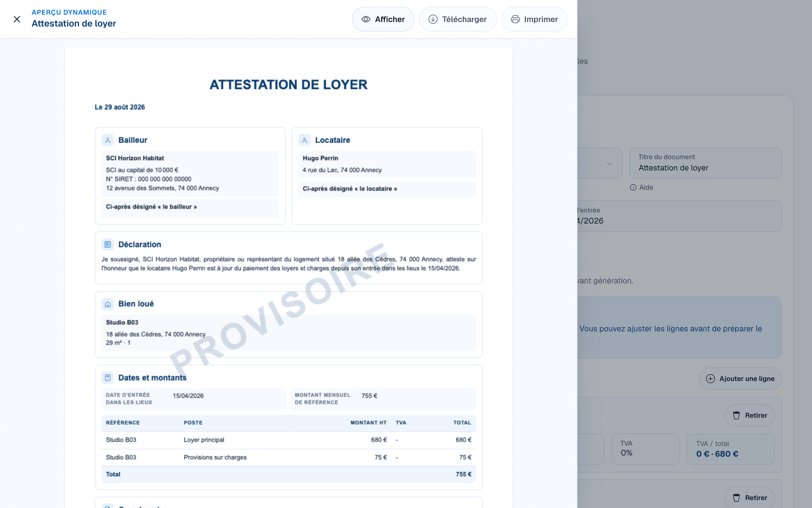Click the Aide info icon

point(633,187)
